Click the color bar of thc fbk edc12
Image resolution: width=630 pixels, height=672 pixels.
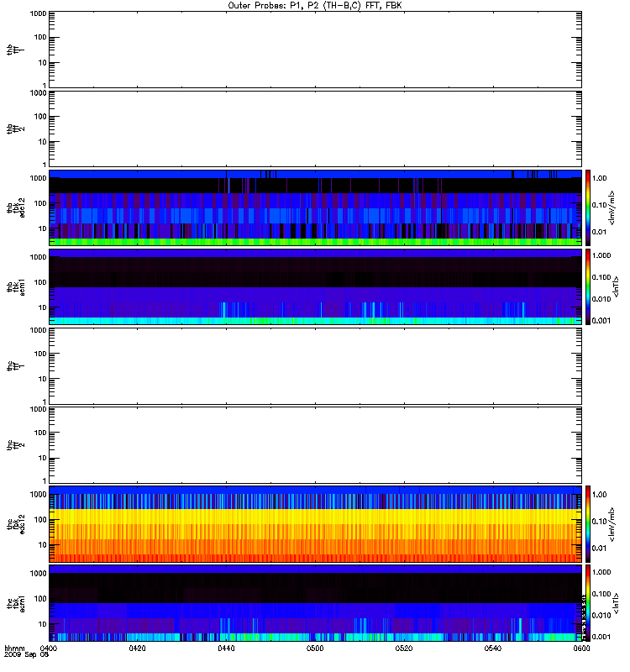(x=588, y=524)
